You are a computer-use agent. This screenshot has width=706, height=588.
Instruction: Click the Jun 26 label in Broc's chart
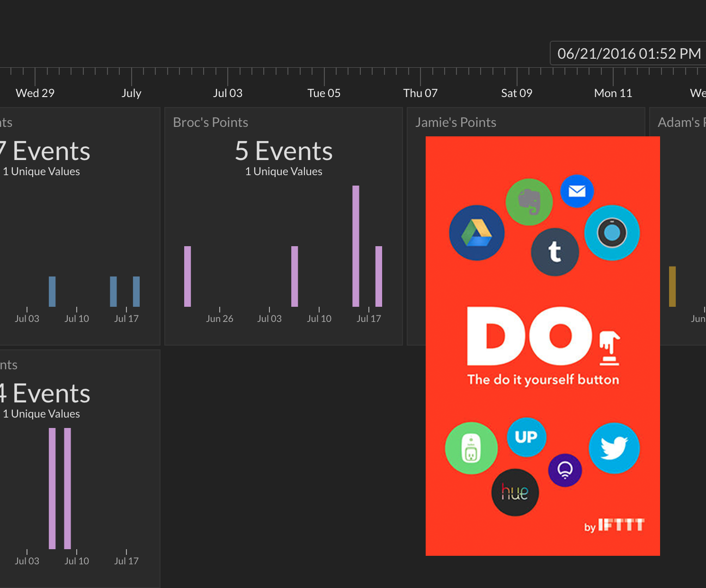click(x=220, y=319)
